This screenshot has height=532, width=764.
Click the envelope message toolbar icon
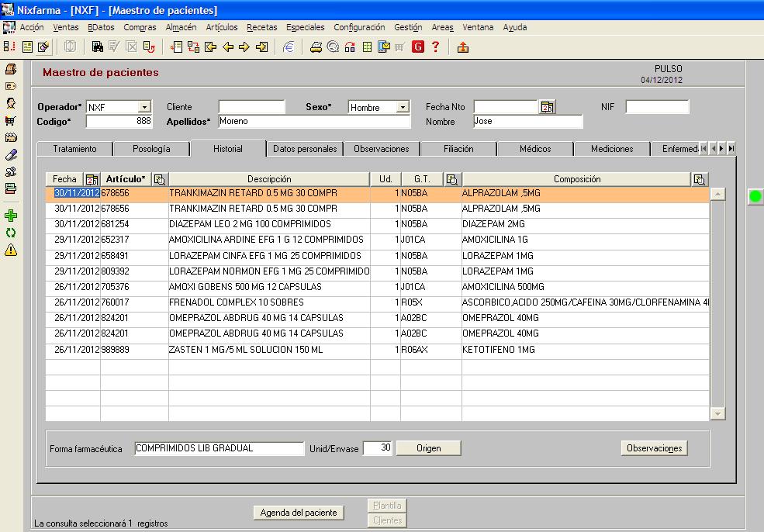[383, 47]
